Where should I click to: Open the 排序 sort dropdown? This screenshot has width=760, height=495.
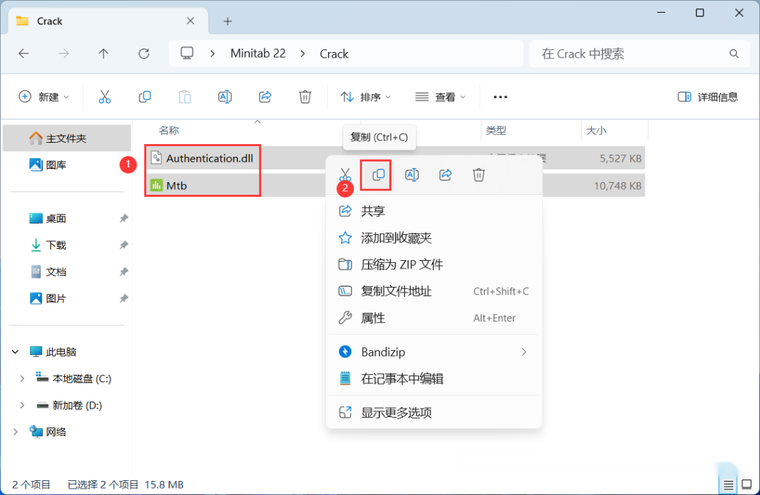365,97
